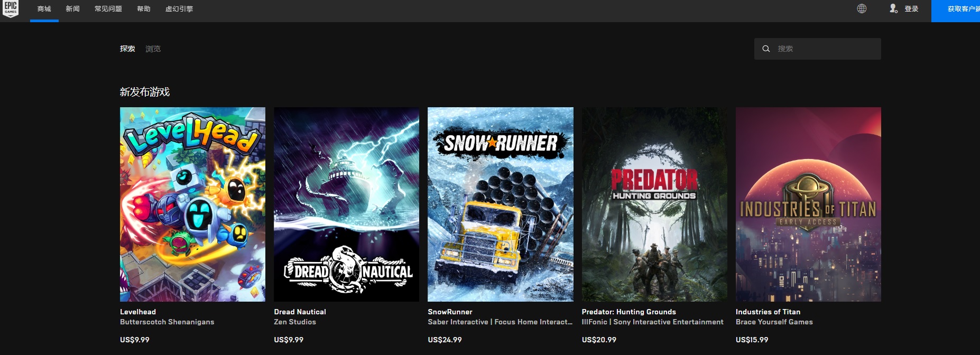The width and height of the screenshot is (980, 355).
Task: Open the Dread Nautical cover art
Action: [346, 204]
